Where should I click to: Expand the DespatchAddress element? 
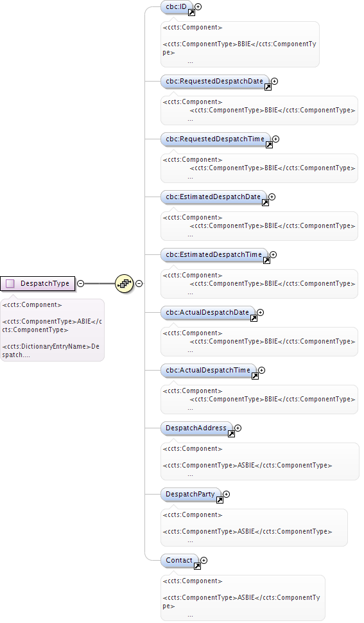tap(238, 428)
